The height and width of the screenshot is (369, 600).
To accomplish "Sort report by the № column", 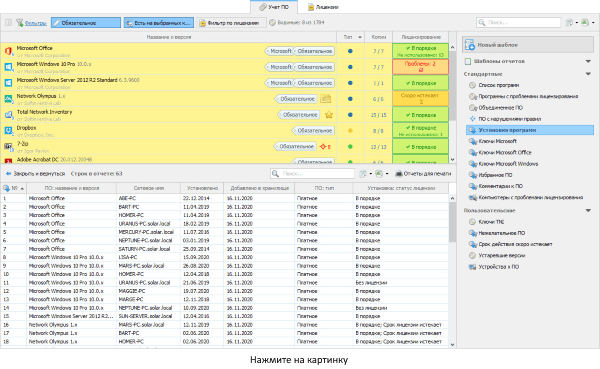I will (x=14, y=188).
